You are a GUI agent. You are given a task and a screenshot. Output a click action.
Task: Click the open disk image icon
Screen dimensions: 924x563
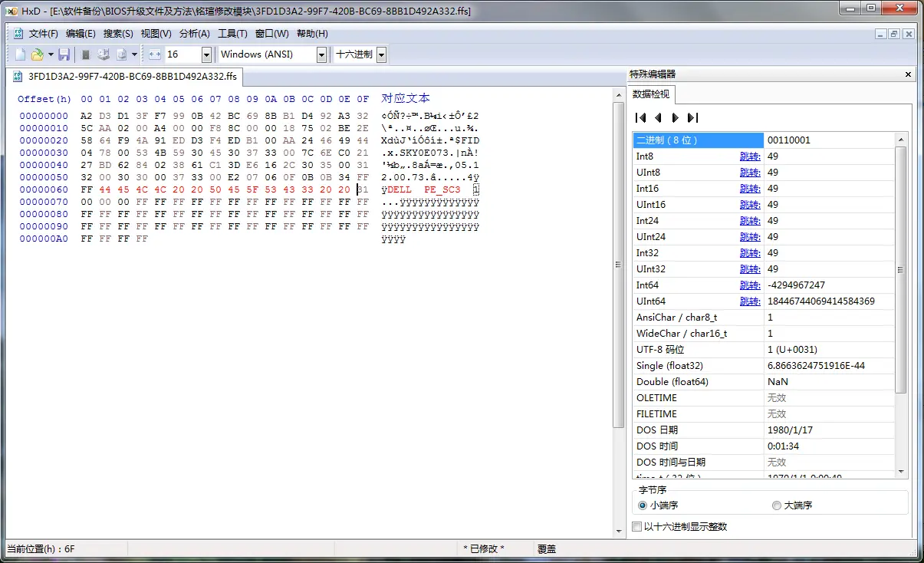point(121,54)
